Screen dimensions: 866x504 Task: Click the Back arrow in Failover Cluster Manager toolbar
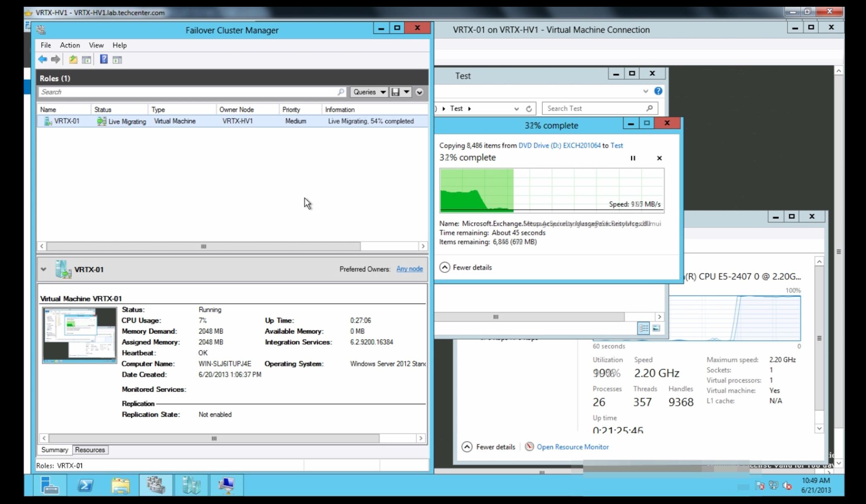(x=43, y=59)
